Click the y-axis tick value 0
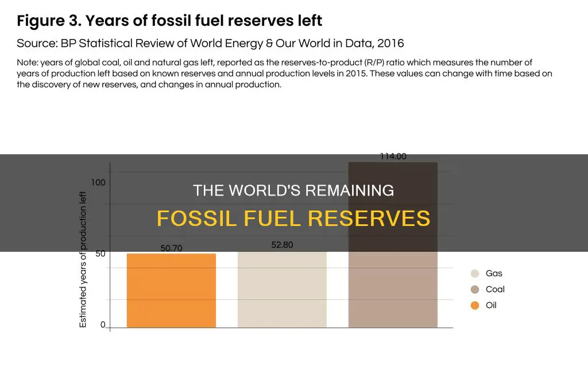This screenshot has height=386, width=588. click(x=103, y=325)
